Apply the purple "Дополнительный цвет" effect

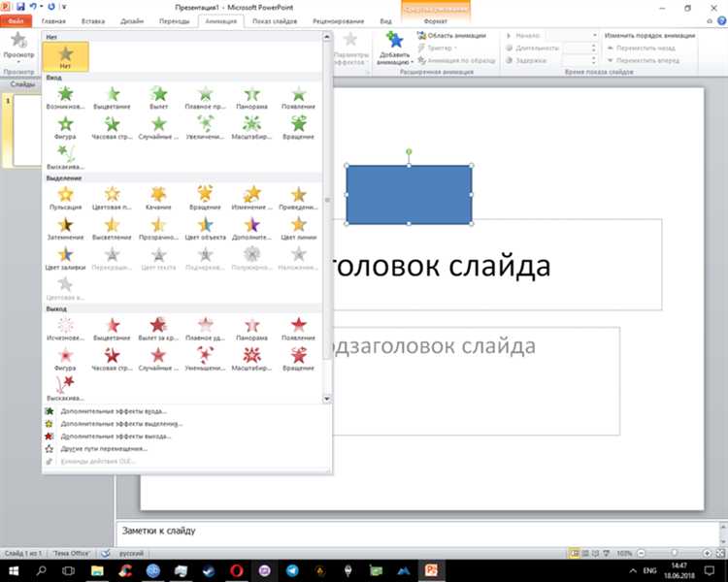pos(251,229)
